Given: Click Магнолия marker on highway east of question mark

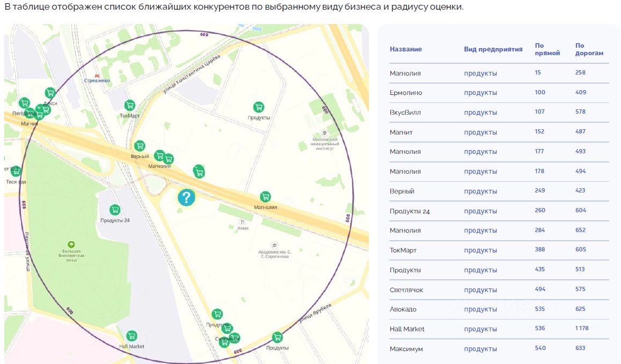Looking at the screenshot, I should click(265, 196).
